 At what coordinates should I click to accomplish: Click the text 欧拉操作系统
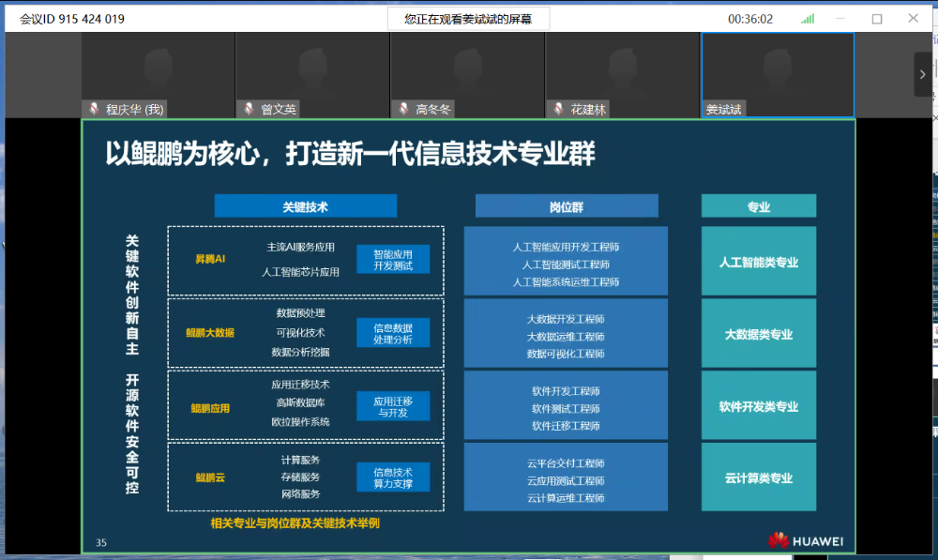(x=300, y=422)
